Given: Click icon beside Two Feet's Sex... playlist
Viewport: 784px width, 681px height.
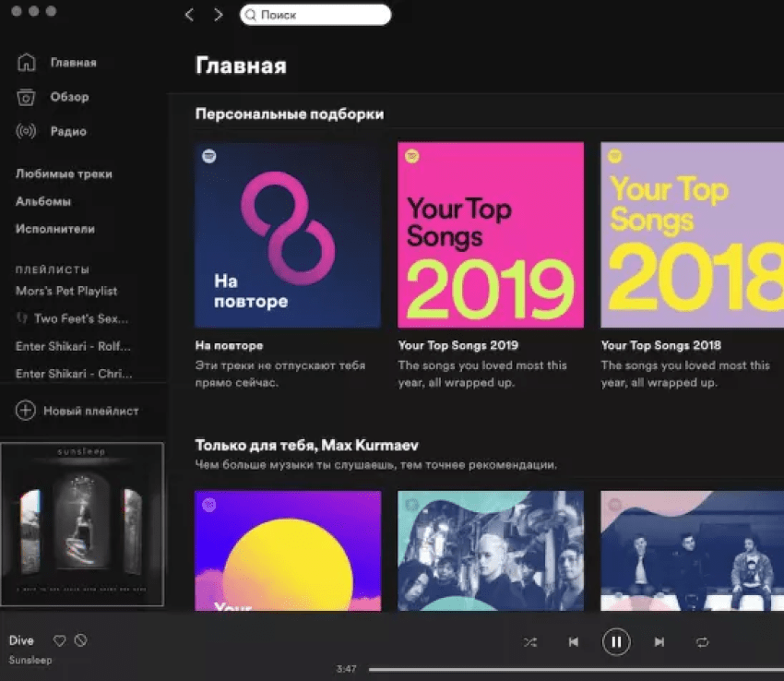Looking at the screenshot, I should 21,317.
